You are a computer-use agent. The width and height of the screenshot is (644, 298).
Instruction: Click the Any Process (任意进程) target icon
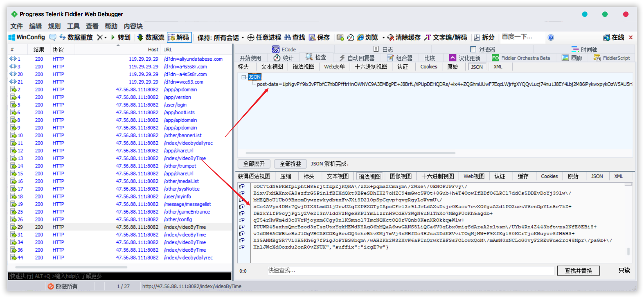(x=251, y=37)
